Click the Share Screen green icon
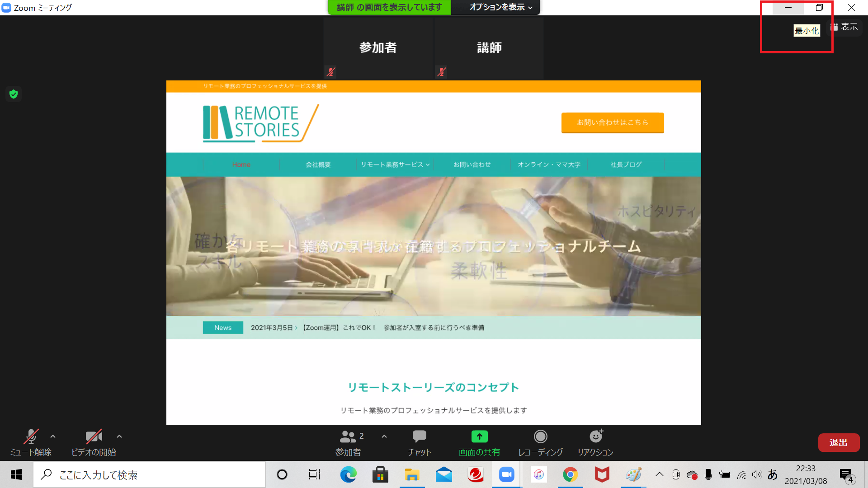Image resolution: width=868 pixels, height=488 pixels. pyautogui.click(x=479, y=437)
